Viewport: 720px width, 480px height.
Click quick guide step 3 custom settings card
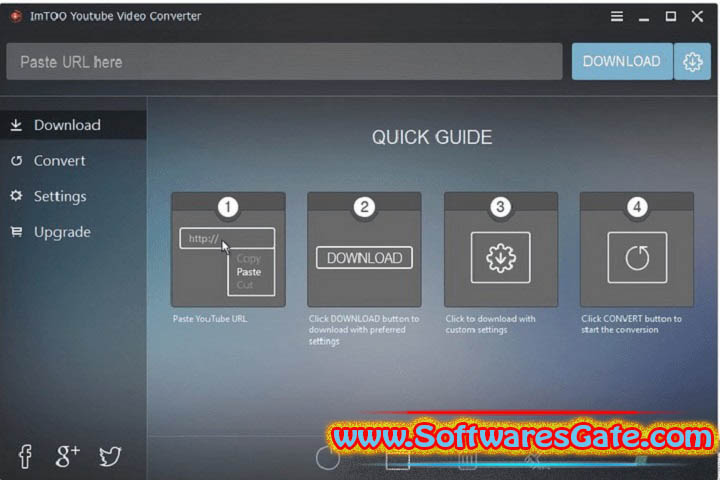pyautogui.click(x=501, y=249)
